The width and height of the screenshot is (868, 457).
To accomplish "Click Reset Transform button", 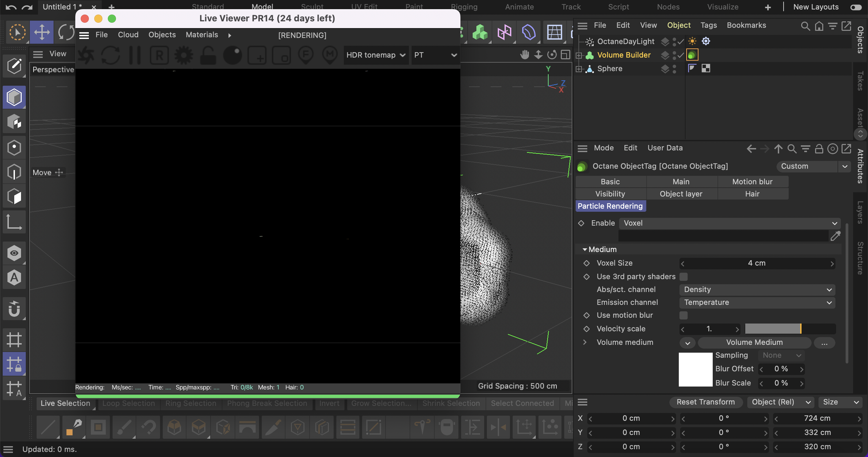I will pyautogui.click(x=706, y=402).
